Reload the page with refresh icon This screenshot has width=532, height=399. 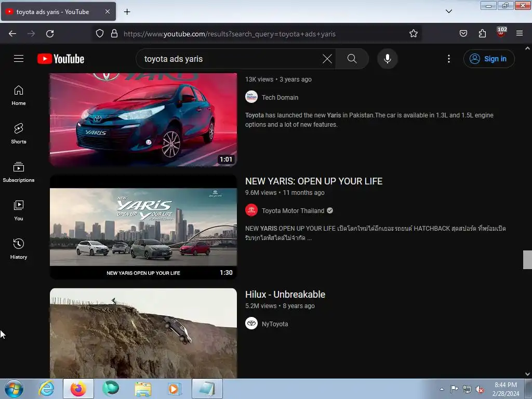pos(50,34)
